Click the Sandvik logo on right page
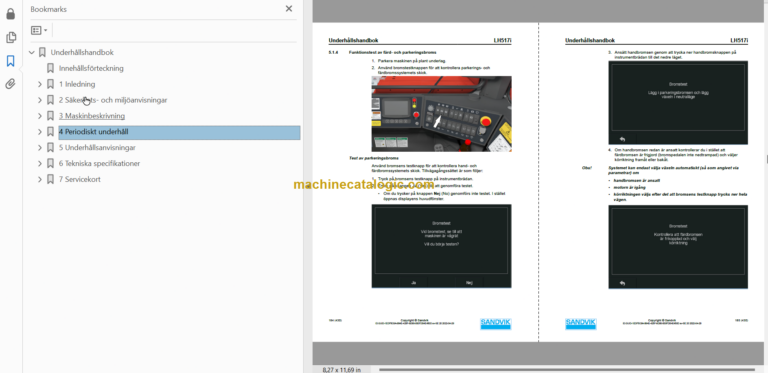Image resolution: width=768 pixels, height=373 pixels. pyautogui.click(x=580, y=324)
